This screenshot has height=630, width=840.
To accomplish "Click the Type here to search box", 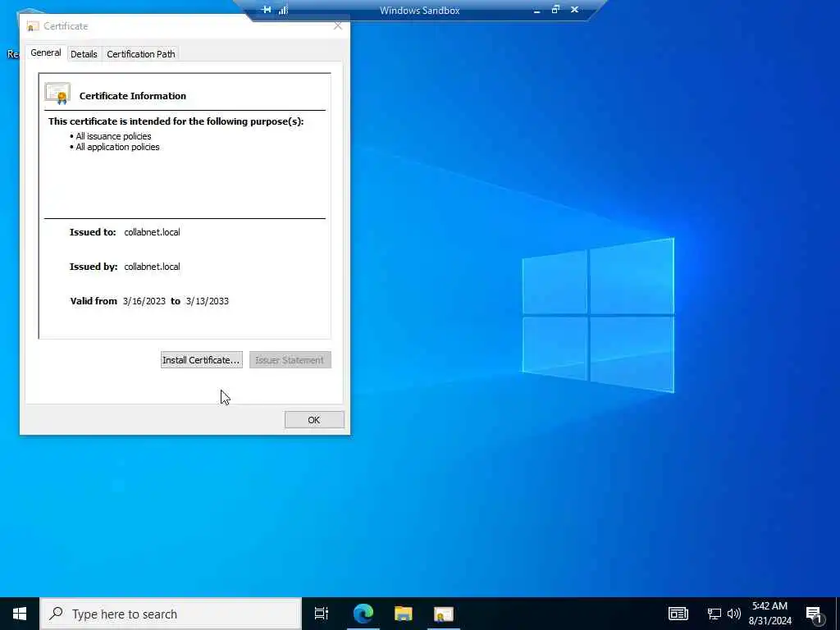I will click(171, 614).
